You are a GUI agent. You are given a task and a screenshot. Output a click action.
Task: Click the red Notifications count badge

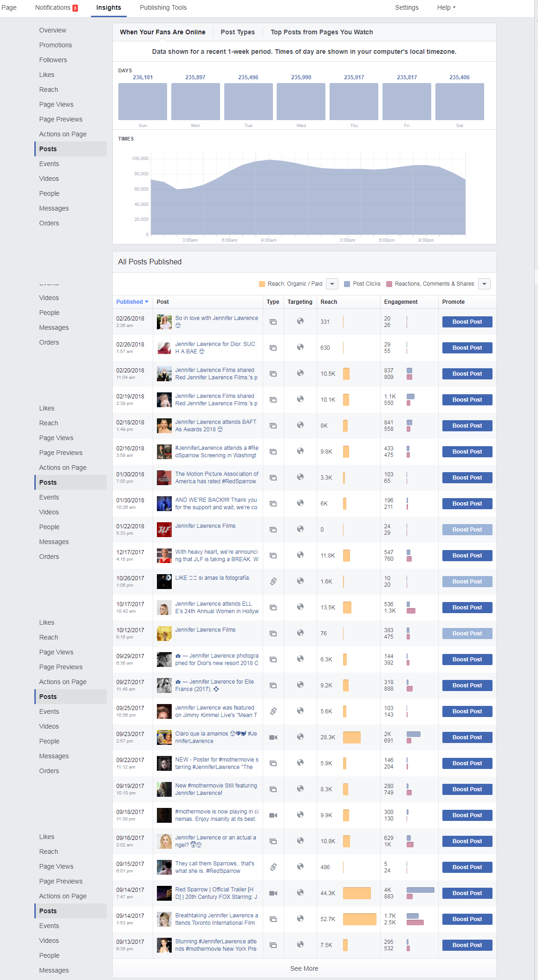(x=75, y=8)
